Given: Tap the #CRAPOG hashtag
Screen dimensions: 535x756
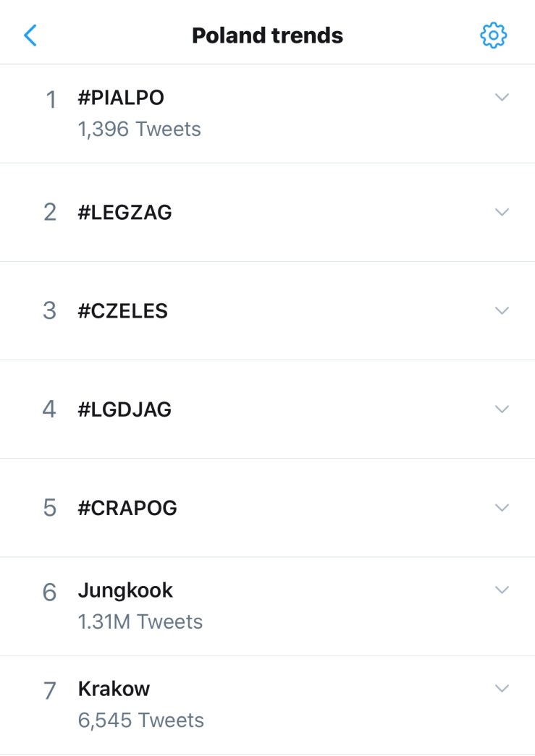Looking at the screenshot, I should pyautogui.click(x=127, y=508).
